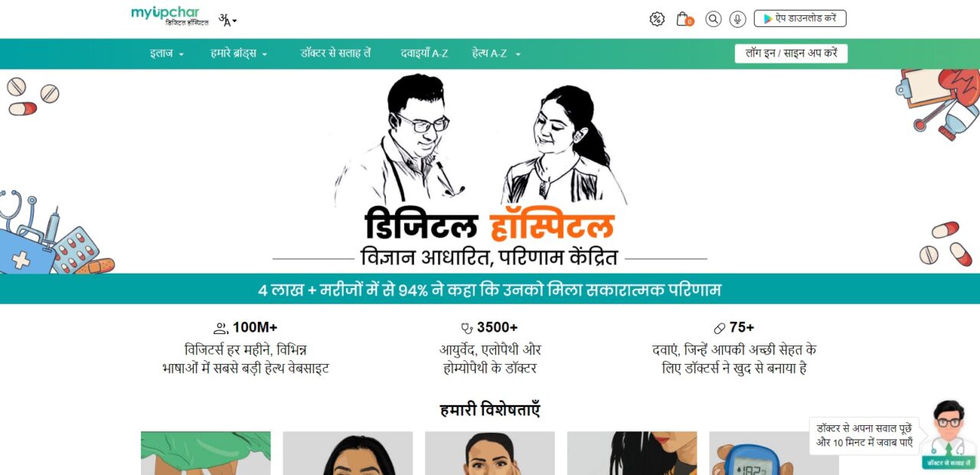Expand the इलाज dropdown menu
The width and height of the screenshot is (980, 475).
(x=167, y=54)
